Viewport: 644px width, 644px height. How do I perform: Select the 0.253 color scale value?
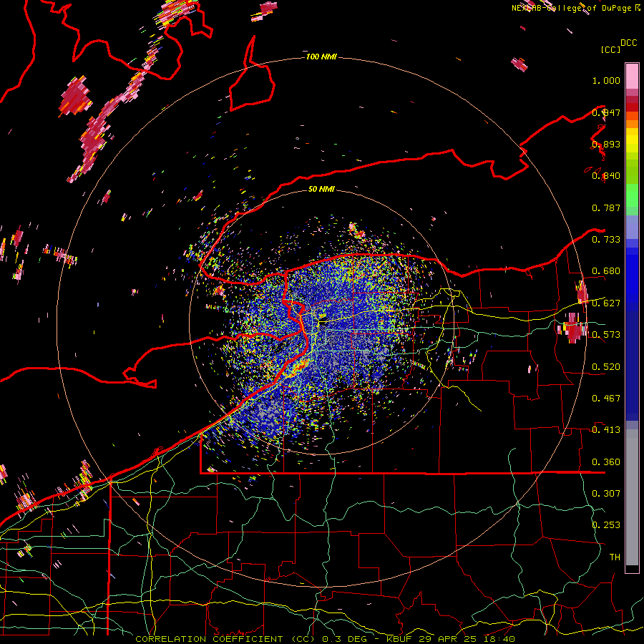click(x=606, y=525)
